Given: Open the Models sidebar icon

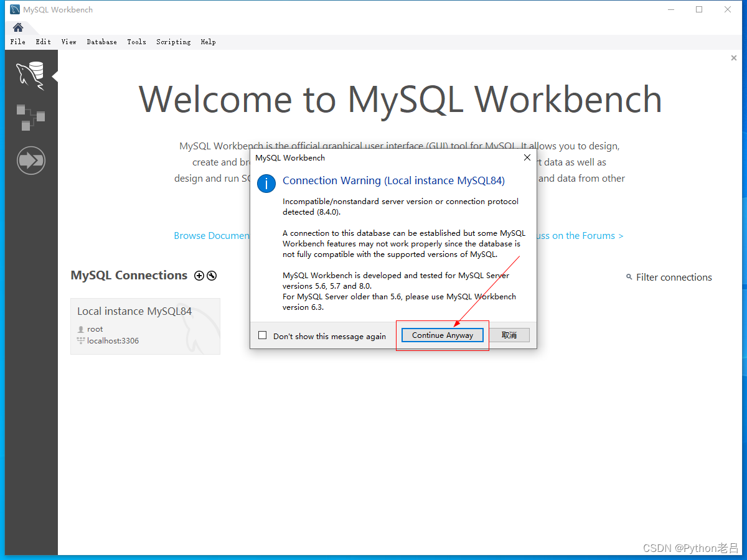Looking at the screenshot, I should 31,118.
